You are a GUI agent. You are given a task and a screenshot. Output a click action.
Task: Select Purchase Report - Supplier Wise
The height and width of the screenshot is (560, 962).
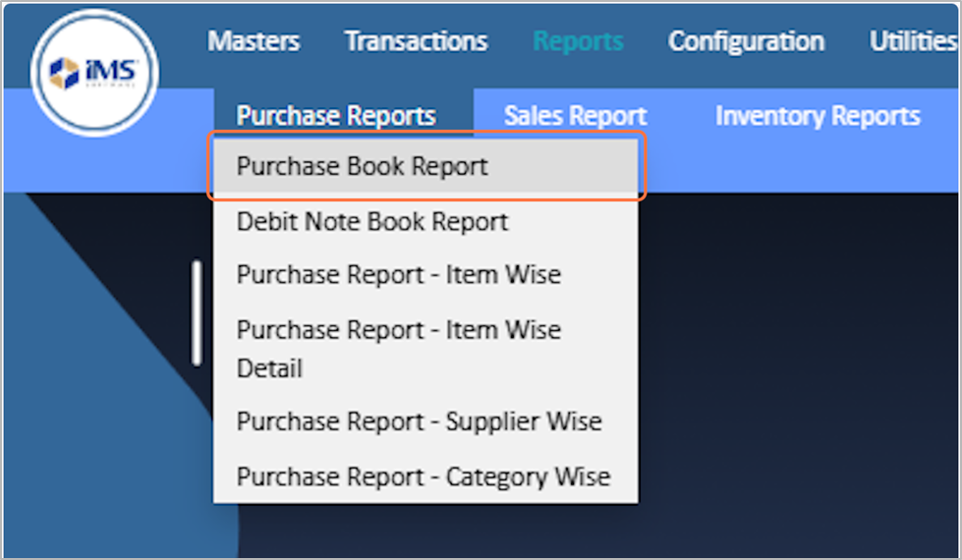[x=419, y=422]
